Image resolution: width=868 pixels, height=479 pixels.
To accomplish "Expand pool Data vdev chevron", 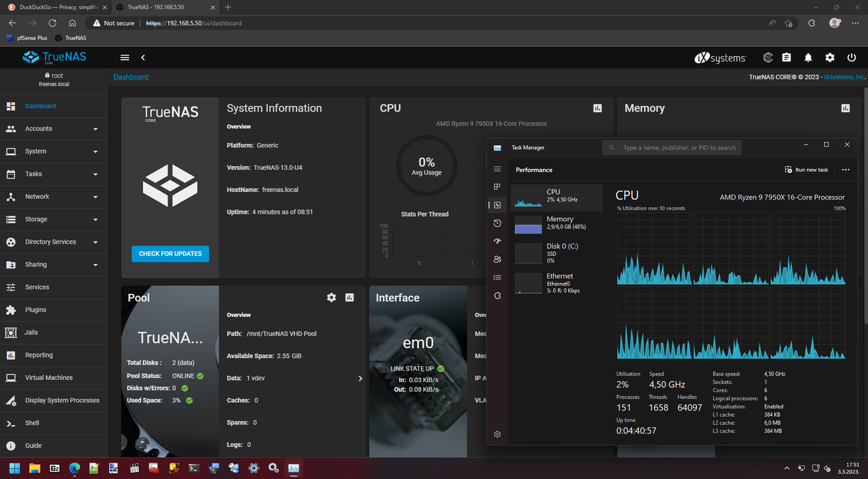I will pyautogui.click(x=360, y=379).
